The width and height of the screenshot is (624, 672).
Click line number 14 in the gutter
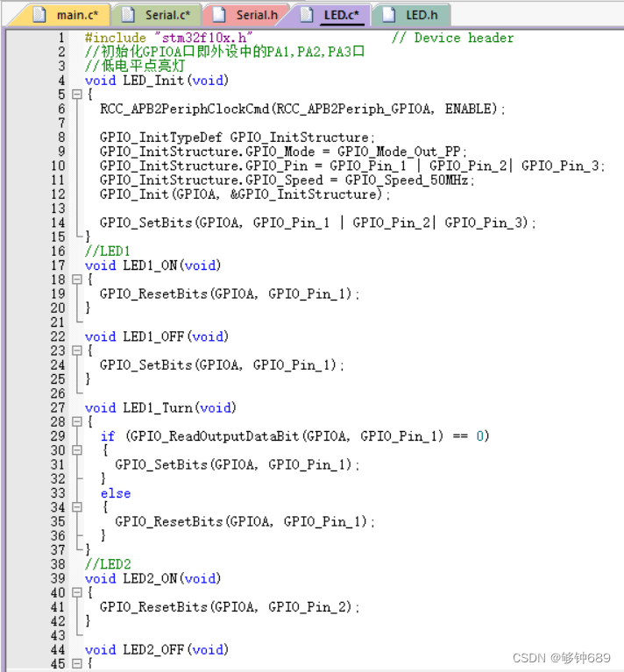(58, 223)
